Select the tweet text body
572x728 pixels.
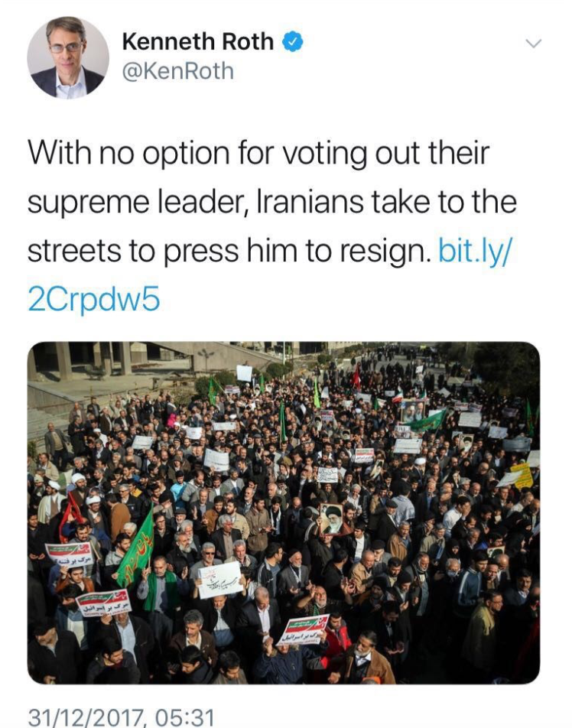click(x=272, y=226)
